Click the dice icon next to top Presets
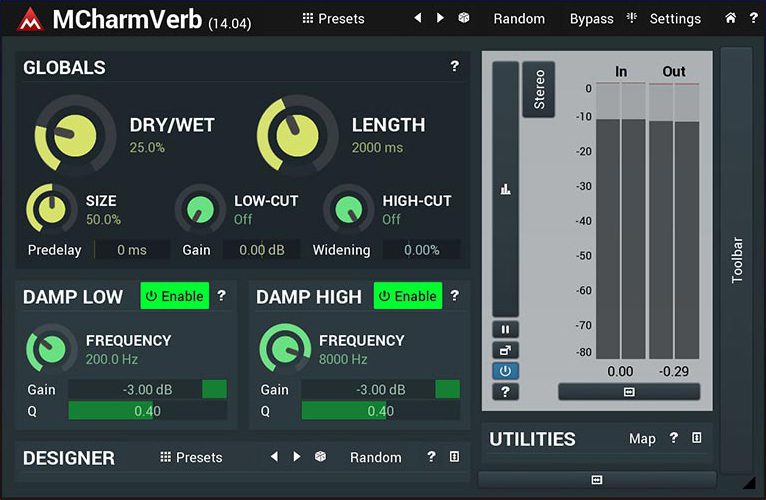This screenshot has width=766, height=500. pyautogui.click(x=464, y=18)
